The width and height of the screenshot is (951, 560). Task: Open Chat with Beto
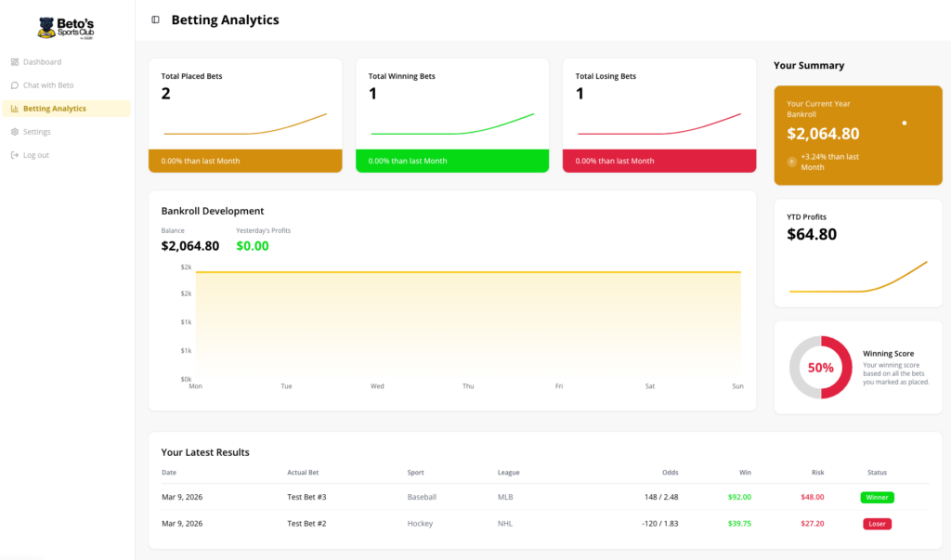tap(48, 85)
